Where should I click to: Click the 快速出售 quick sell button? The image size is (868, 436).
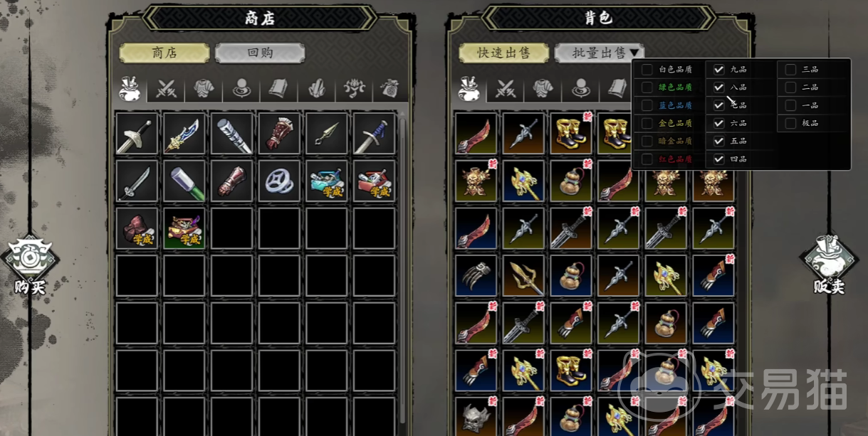(503, 53)
